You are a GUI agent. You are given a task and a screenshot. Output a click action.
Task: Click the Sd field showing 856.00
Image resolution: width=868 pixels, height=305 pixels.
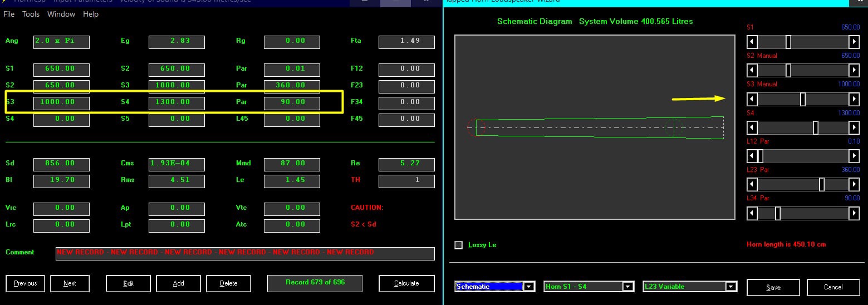click(61, 165)
